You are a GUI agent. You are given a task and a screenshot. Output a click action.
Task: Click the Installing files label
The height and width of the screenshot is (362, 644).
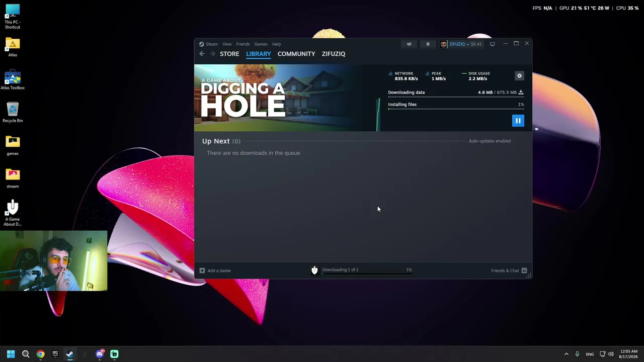pos(402,105)
